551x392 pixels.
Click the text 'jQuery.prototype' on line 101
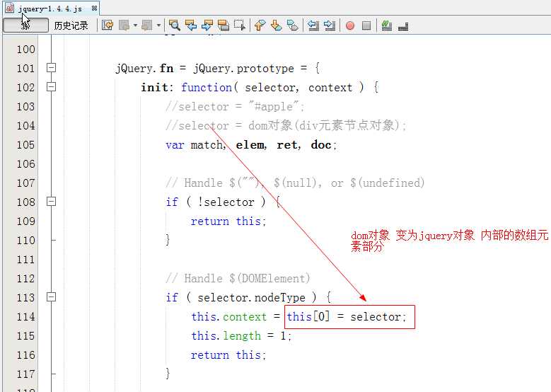[x=243, y=68]
